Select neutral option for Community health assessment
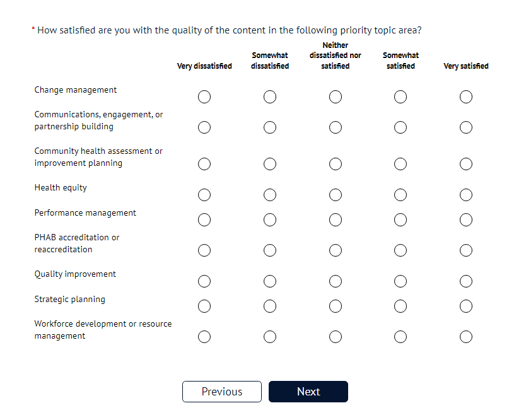 pos(336,164)
